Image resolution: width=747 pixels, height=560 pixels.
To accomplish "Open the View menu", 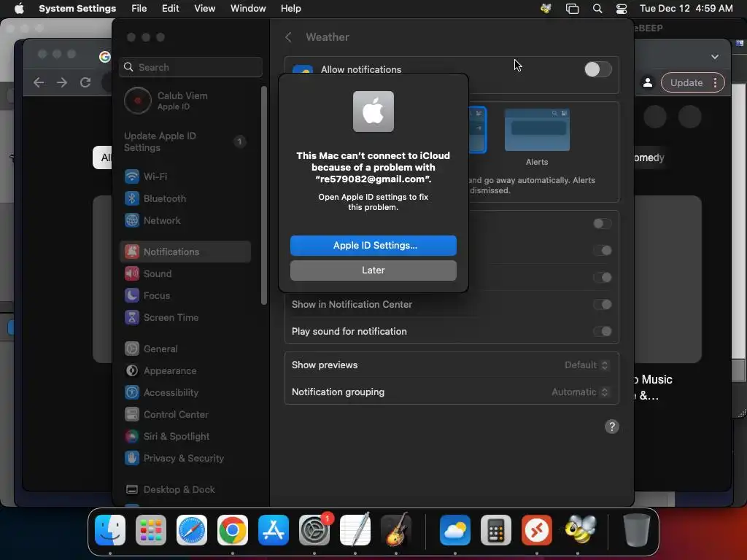I will [x=204, y=9].
